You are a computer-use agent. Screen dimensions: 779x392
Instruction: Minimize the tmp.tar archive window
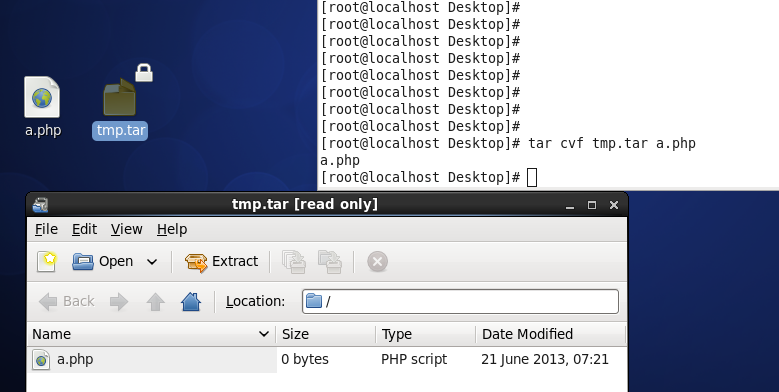(x=570, y=205)
